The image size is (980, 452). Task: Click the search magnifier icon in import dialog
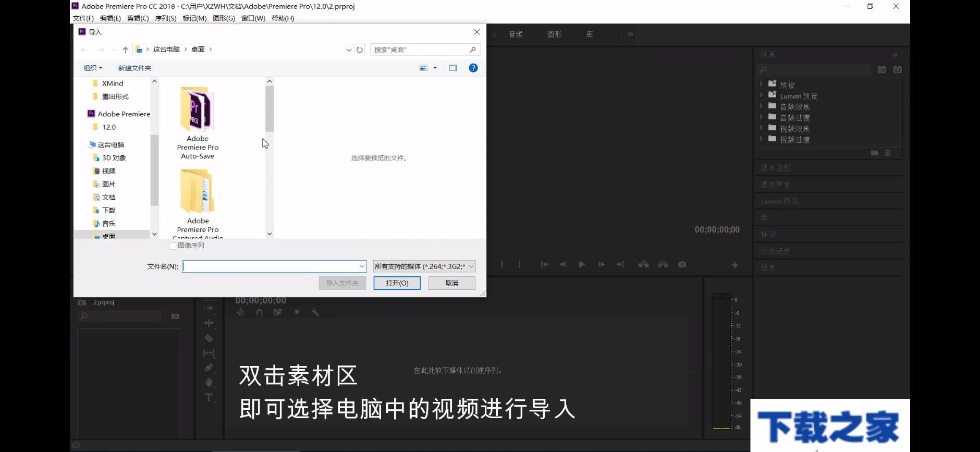coord(473,50)
